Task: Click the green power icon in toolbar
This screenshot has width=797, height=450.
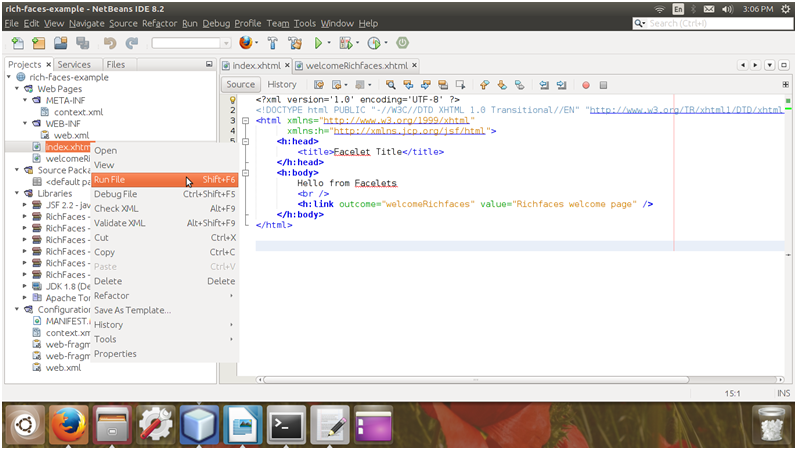Action: coord(403,43)
